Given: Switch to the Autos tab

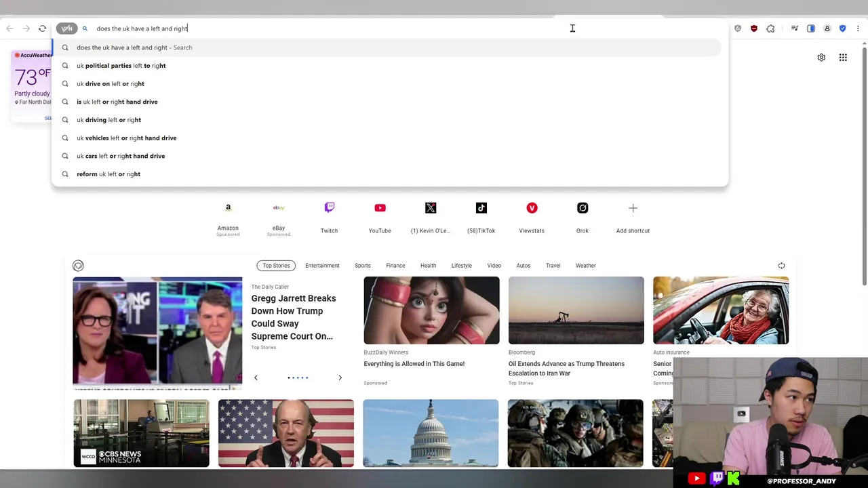Looking at the screenshot, I should [x=524, y=266].
